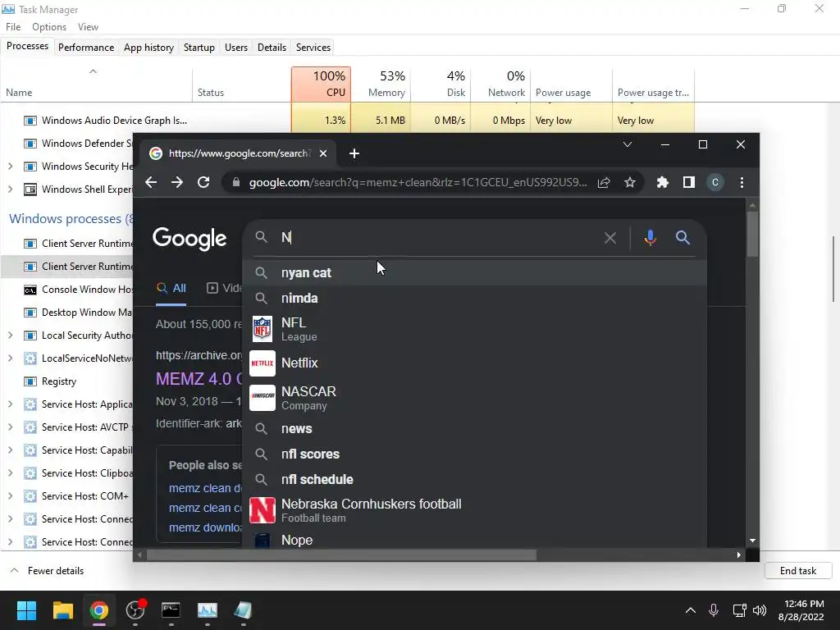This screenshot has height=630, width=840.
Task: Open the Task Manager File menu
Action: pos(13,27)
